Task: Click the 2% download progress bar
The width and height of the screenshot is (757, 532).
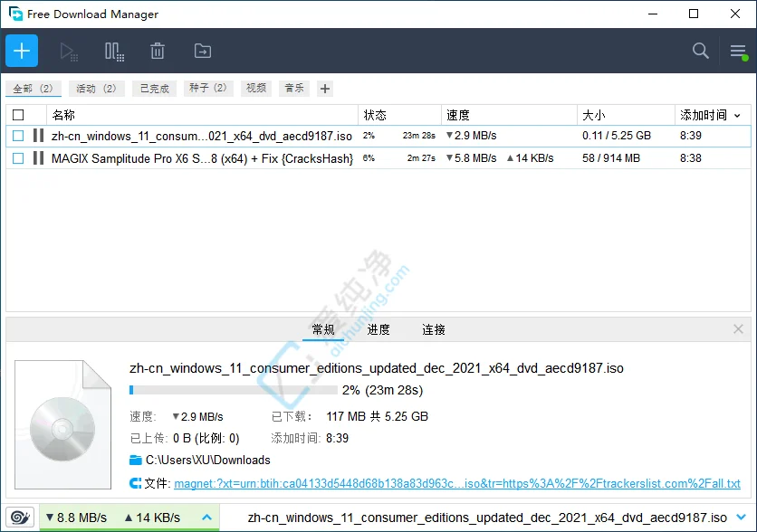Action: coord(234,390)
